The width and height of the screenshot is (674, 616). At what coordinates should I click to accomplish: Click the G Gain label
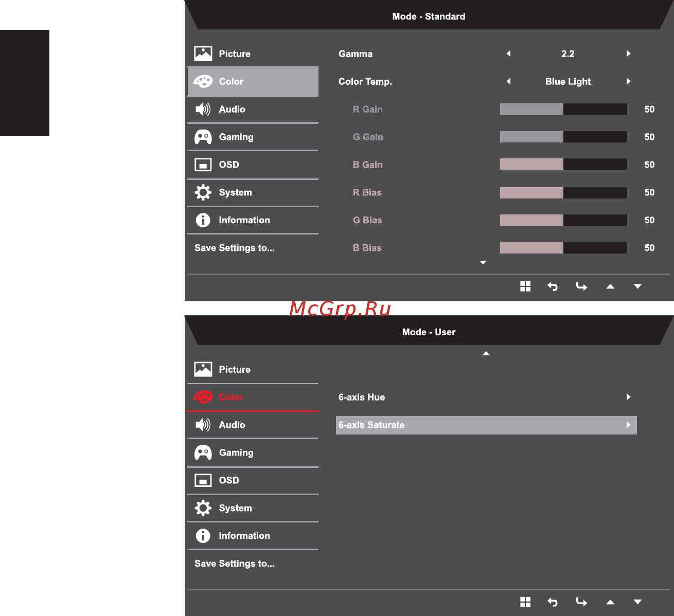click(368, 137)
